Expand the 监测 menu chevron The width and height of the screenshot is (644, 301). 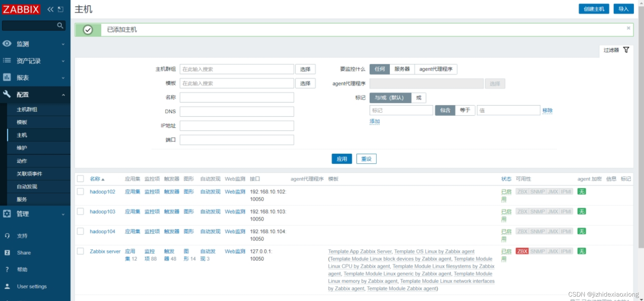(x=63, y=44)
